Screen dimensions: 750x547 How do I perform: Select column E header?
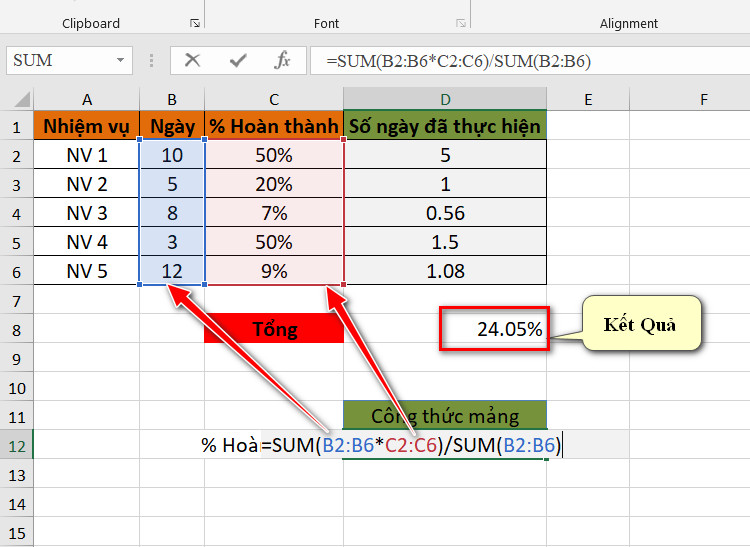588,99
